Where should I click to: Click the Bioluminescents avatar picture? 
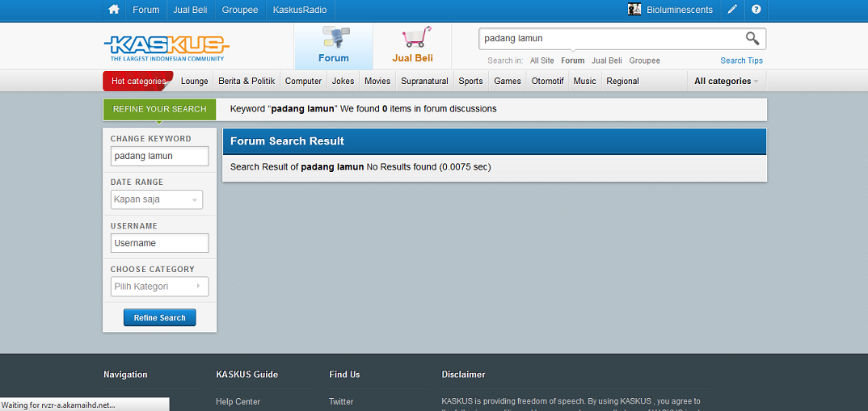[634, 10]
